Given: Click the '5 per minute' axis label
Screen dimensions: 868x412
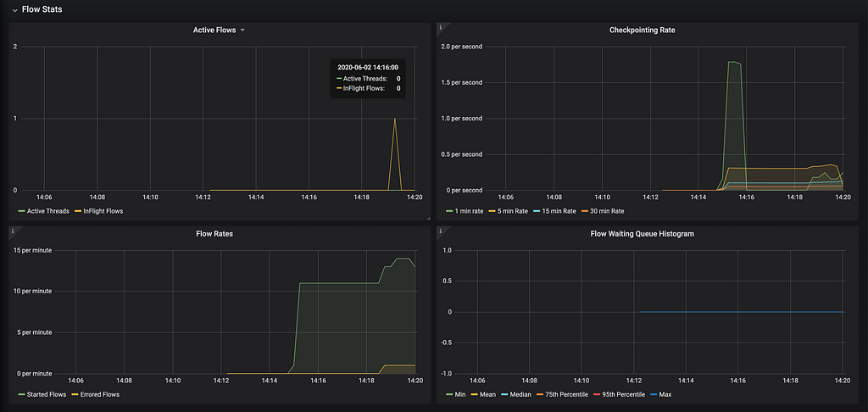Looking at the screenshot, I should tap(34, 332).
